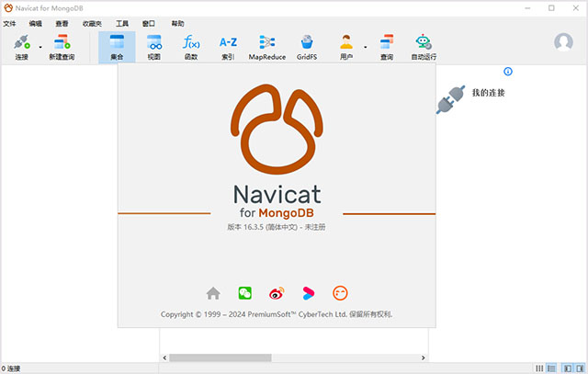Select the 集合 (Collection) toolbar button
Screen dimensions: 588x374
tap(117, 46)
